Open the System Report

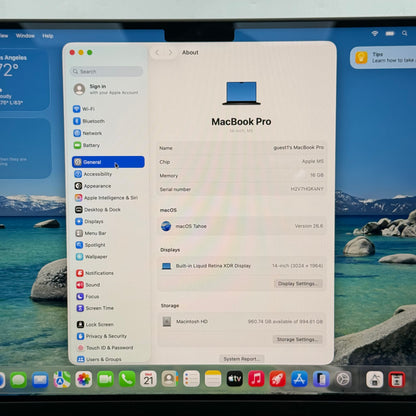click(241, 359)
